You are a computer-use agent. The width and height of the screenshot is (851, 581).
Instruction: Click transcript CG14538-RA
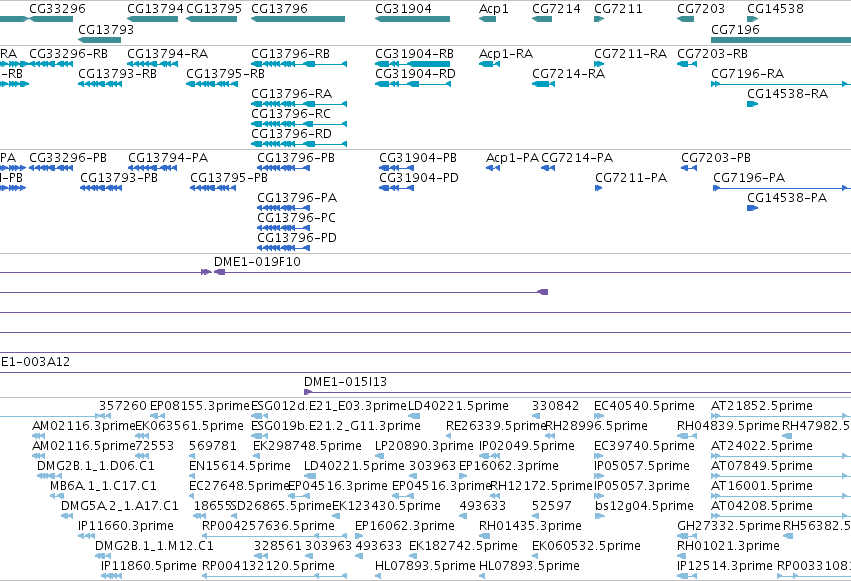click(x=753, y=104)
